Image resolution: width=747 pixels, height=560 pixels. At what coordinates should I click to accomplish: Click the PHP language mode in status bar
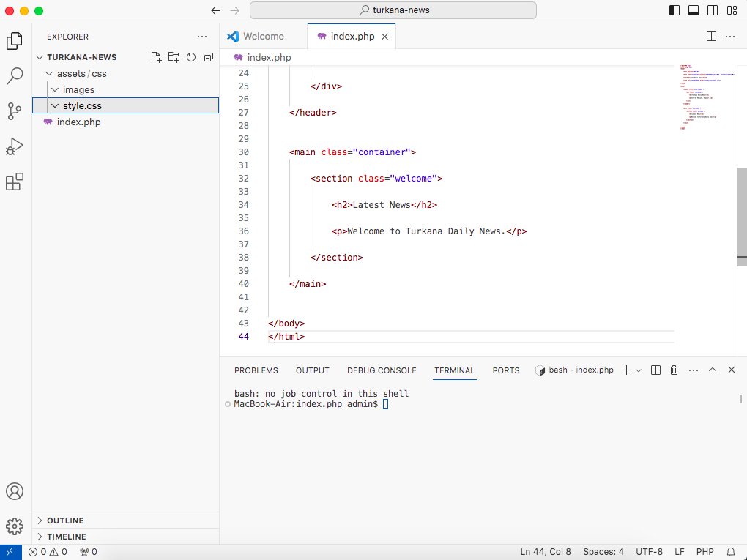point(705,552)
